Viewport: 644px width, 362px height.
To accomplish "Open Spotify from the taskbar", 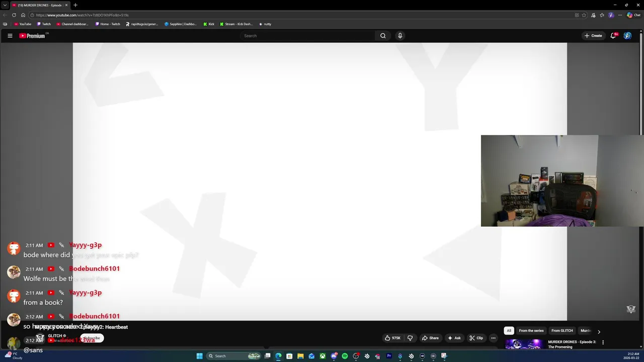I will (x=345, y=356).
